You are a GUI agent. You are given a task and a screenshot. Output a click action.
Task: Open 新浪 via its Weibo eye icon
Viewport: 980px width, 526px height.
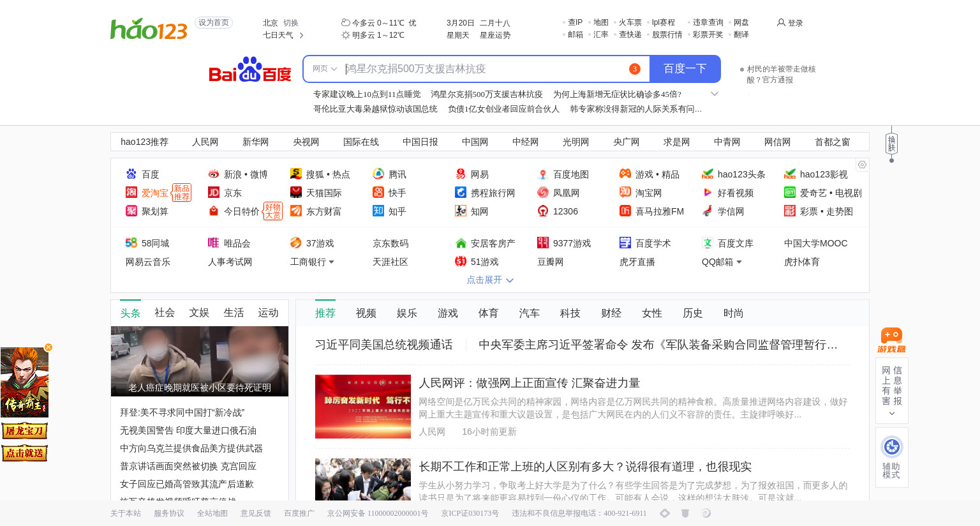pos(214,174)
